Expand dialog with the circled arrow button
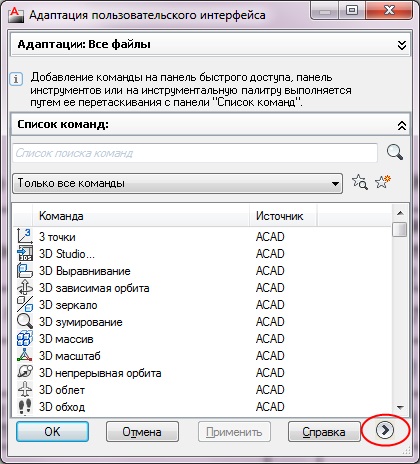 (x=385, y=430)
